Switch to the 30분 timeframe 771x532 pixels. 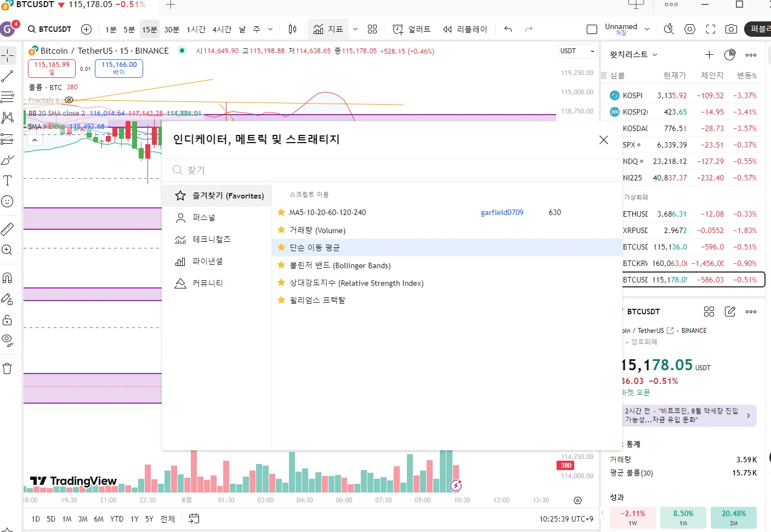(172, 29)
